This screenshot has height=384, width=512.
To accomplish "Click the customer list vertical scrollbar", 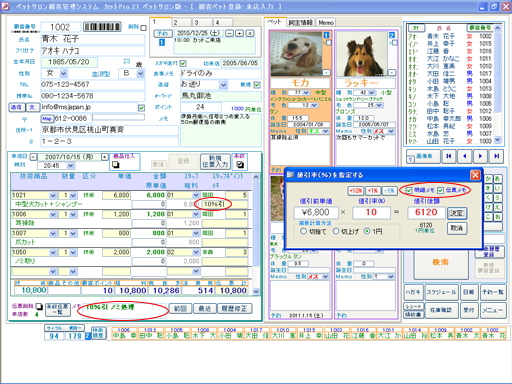I will (498, 84).
